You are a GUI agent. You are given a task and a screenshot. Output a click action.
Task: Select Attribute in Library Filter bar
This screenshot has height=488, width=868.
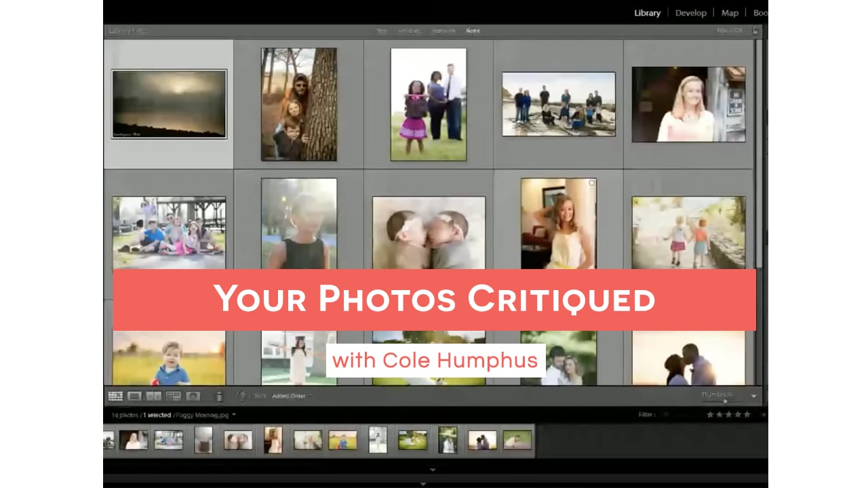(409, 31)
